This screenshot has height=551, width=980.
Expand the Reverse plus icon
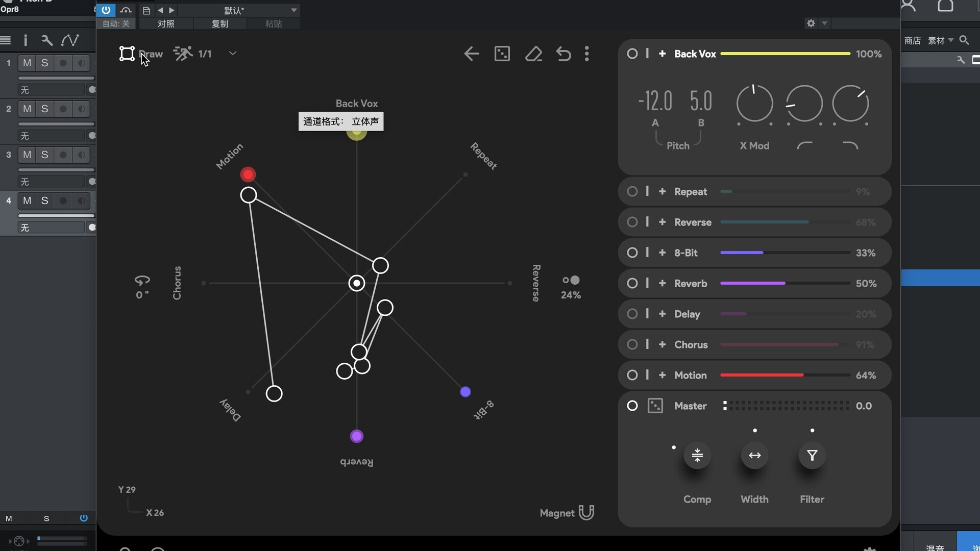pyautogui.click(x=663, y=222)
